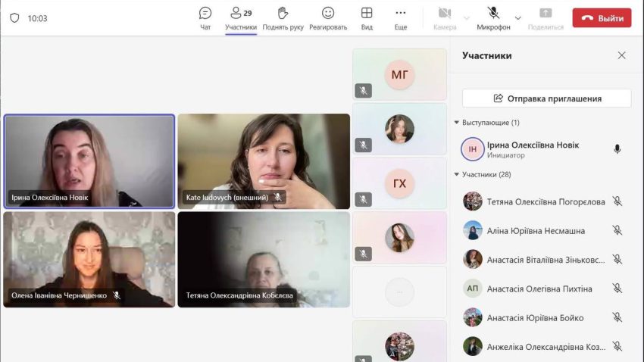The image size is (644, 362).
Task: Open the Чат (chat) panel
Action: pos(205,18)
